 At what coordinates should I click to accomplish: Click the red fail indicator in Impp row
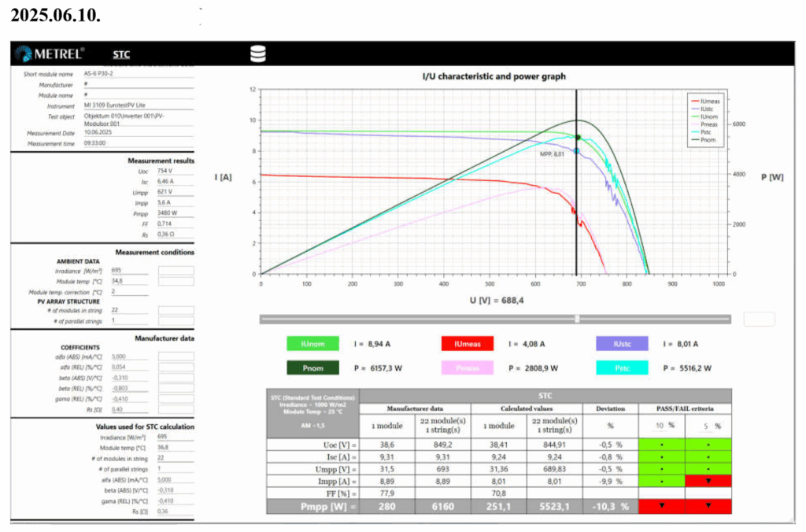pos(708,480)
